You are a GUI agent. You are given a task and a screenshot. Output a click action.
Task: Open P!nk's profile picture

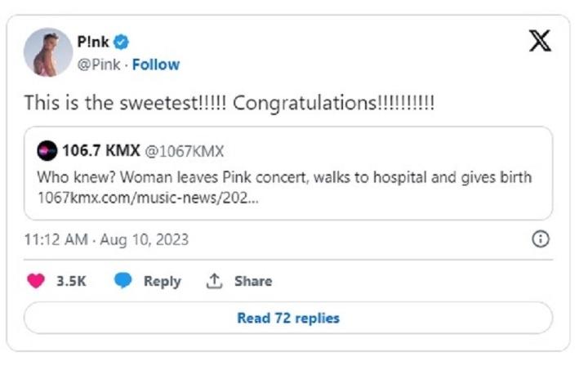pyautogui.click(x=48, y=52)
